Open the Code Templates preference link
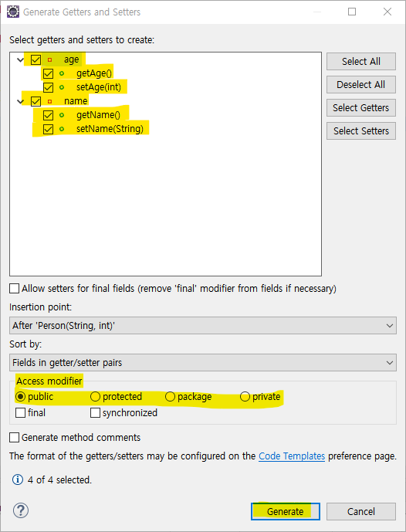The height and width of the screenshot is (532, 406). point(292,456)
